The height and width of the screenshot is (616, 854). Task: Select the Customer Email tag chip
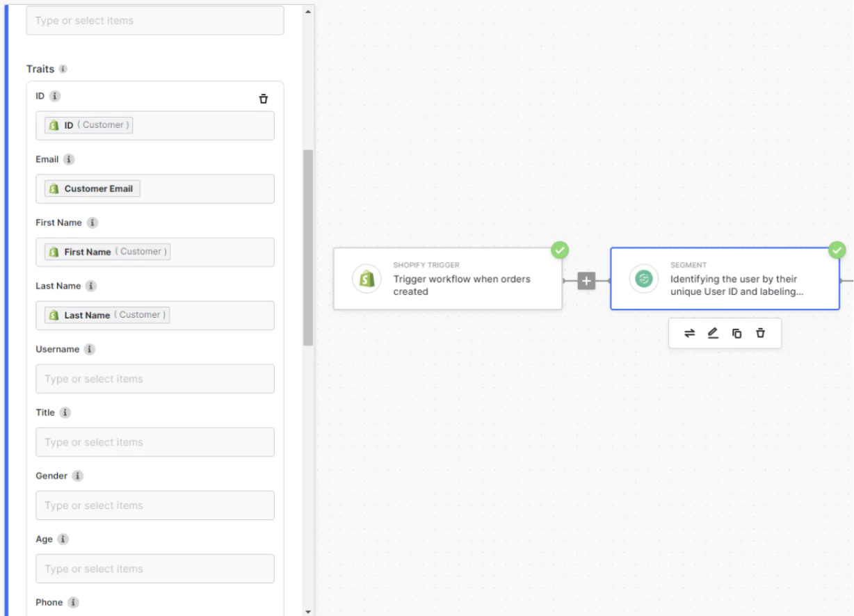point(92,188)
